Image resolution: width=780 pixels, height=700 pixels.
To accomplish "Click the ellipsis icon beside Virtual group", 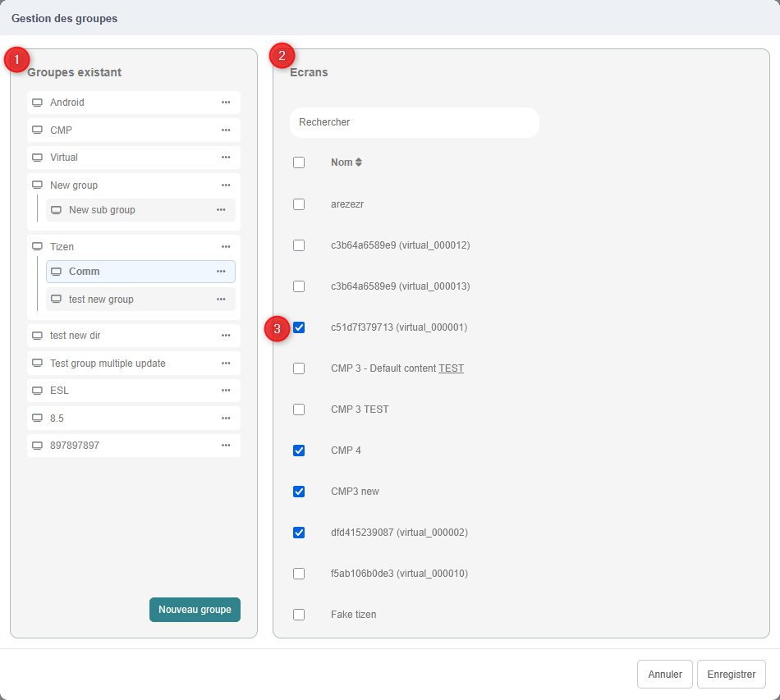I will (226, 158).
